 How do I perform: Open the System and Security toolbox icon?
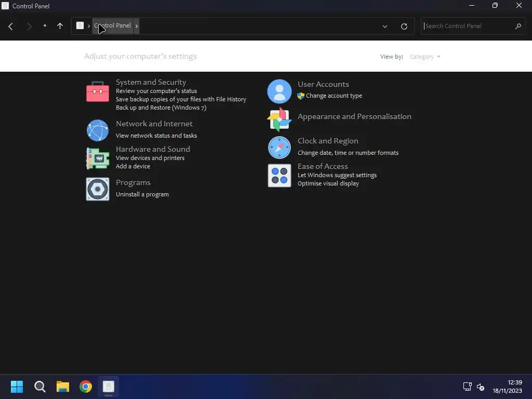point(97,91)
